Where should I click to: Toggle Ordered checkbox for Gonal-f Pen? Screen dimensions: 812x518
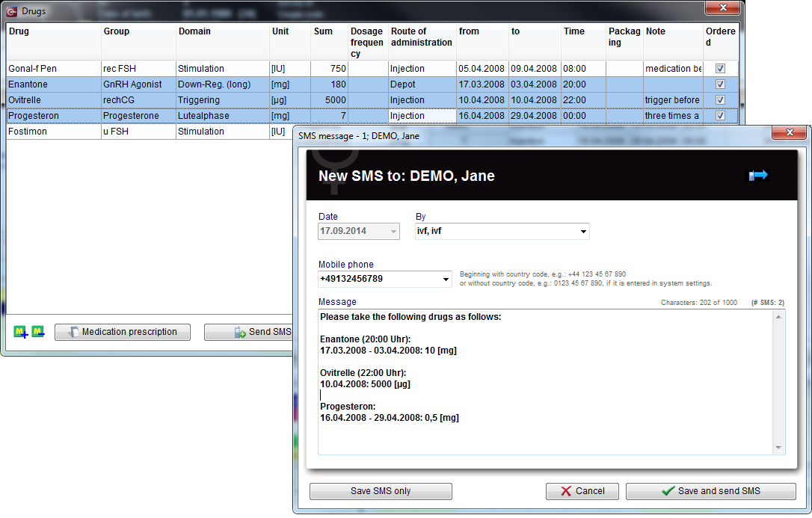click(x=720, y=68)
